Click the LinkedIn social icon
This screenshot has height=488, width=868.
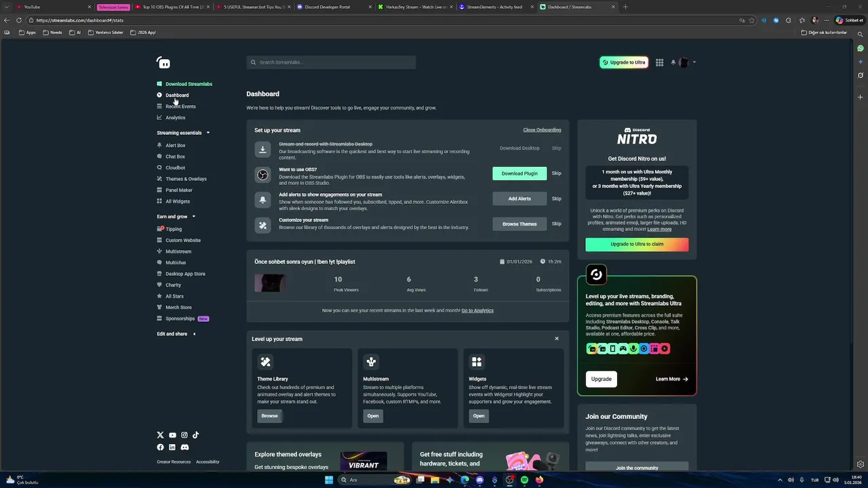tap(172, 447)
